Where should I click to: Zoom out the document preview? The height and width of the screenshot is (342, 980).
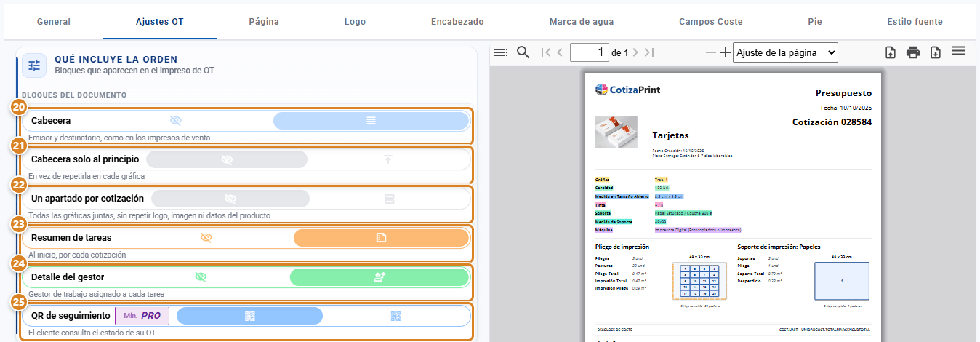(x=711, y=52)
